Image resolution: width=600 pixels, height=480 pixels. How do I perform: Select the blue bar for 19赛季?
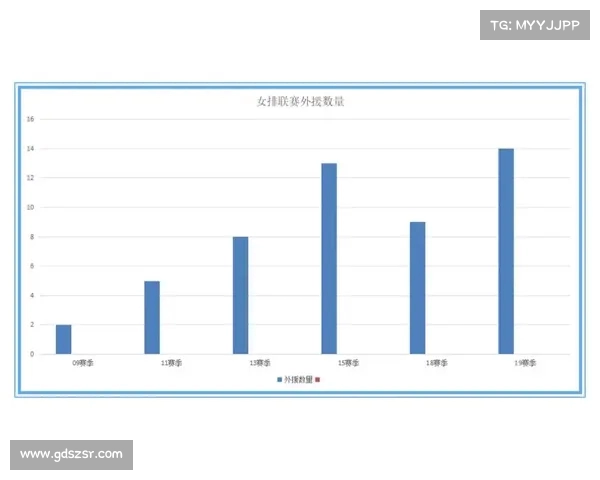[x=506, y=251]
